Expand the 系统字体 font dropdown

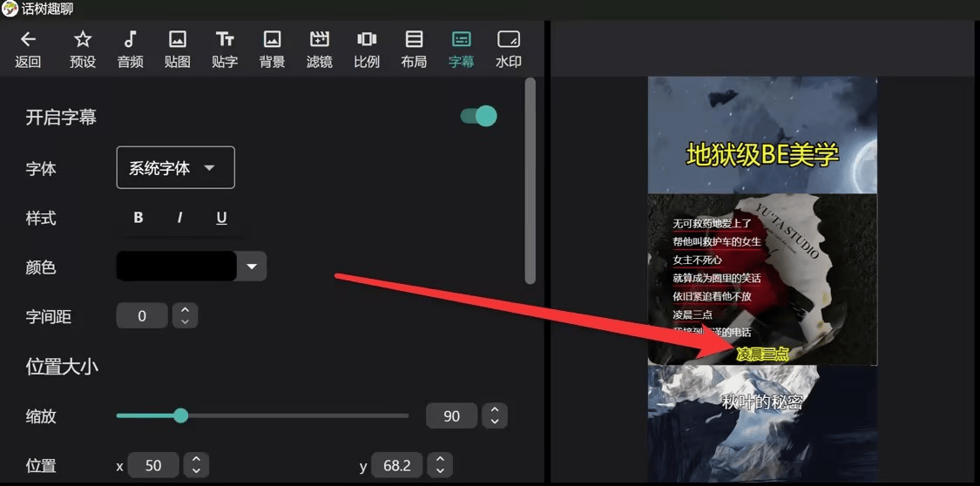coord(175,168)
